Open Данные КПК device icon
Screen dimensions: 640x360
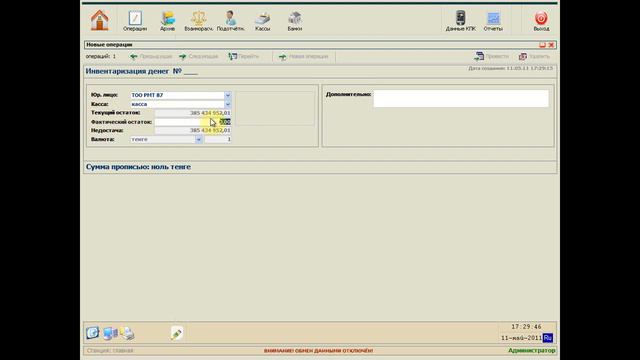coord(460,21)
